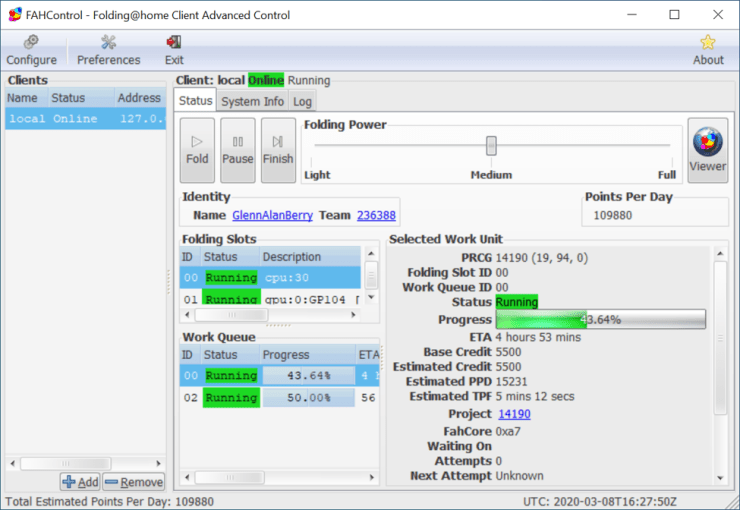Click the Light power level label
740x510 pixels.
(x=317, y=175)
